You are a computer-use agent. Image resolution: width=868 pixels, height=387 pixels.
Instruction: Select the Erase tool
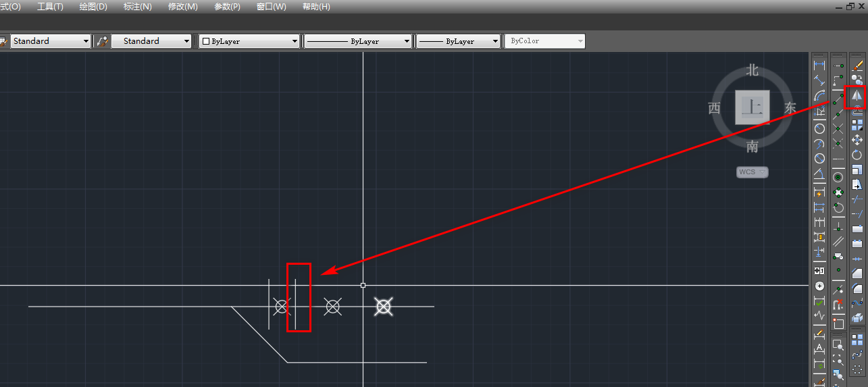857,66
